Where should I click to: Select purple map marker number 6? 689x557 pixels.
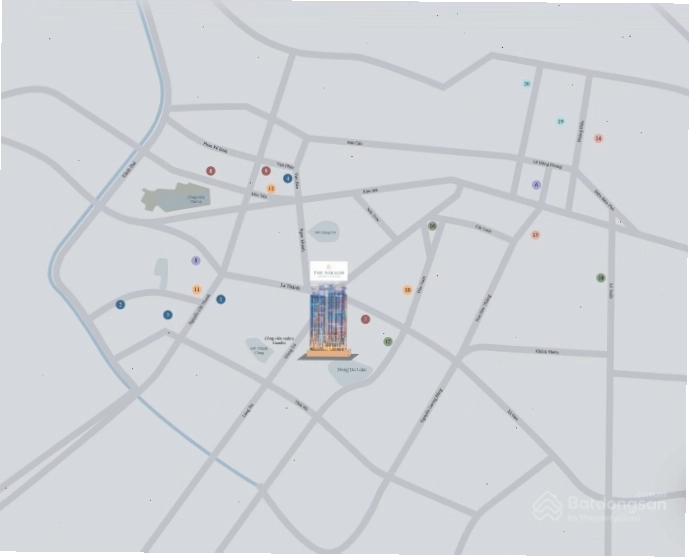(x=536, y=184)
